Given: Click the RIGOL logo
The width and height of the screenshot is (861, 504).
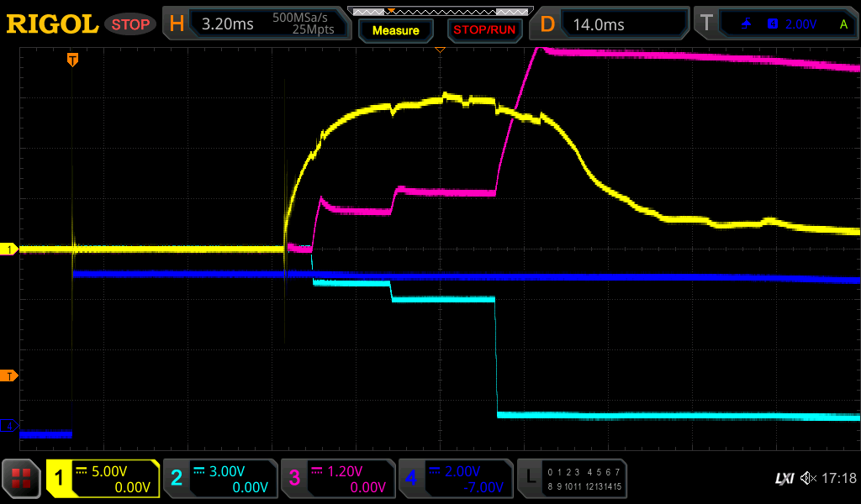Looking at the screenshot, I should (x=52, y=24).
